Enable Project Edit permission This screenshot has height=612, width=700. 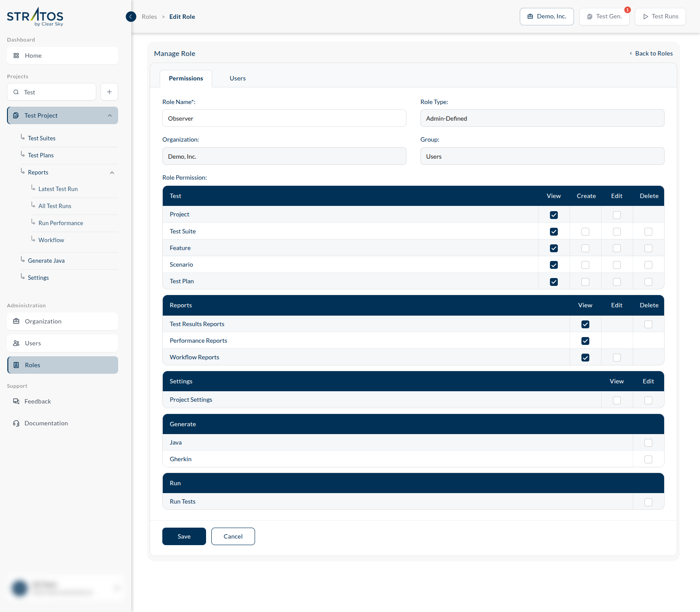point(617,215)
